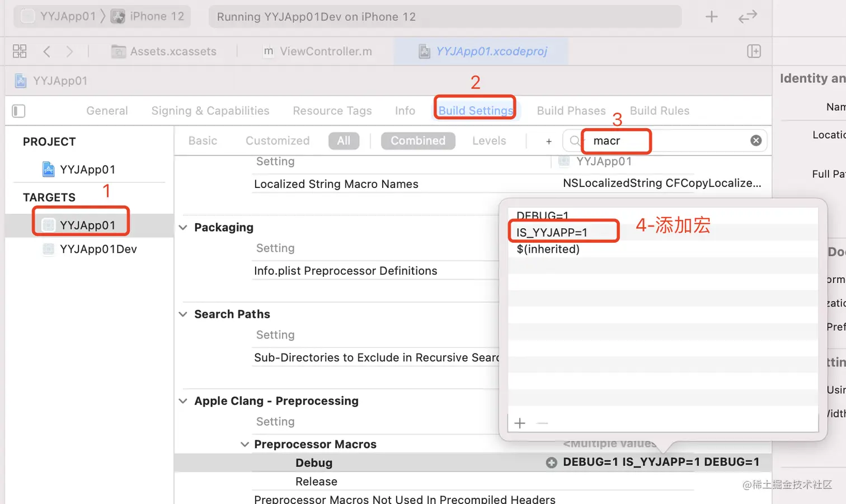Click the NSLocalizedString CFCopyLocalize value

(662, 183)
